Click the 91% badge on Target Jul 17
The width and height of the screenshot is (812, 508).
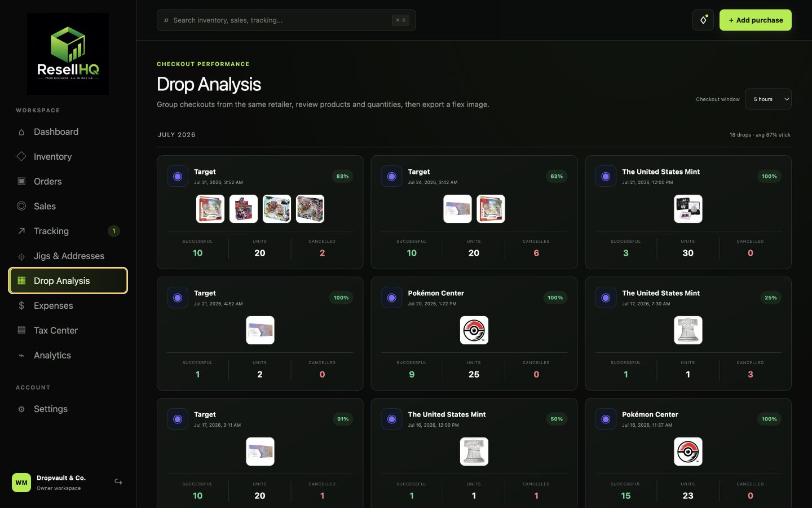click(x=343, y=419)
